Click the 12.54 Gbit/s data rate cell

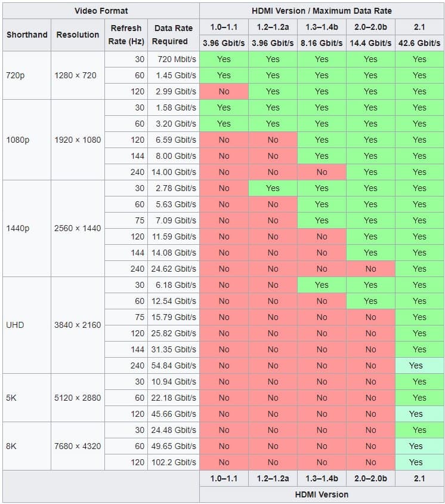pos(174,301)
